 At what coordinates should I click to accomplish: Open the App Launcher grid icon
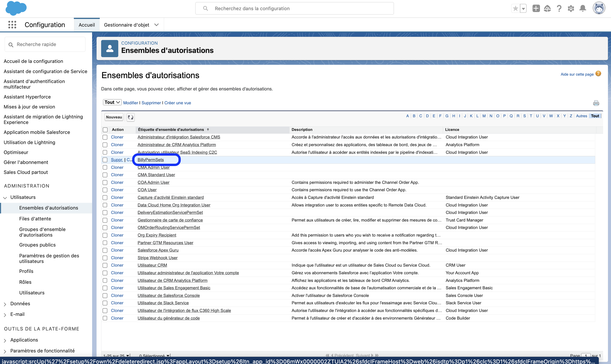12,25
